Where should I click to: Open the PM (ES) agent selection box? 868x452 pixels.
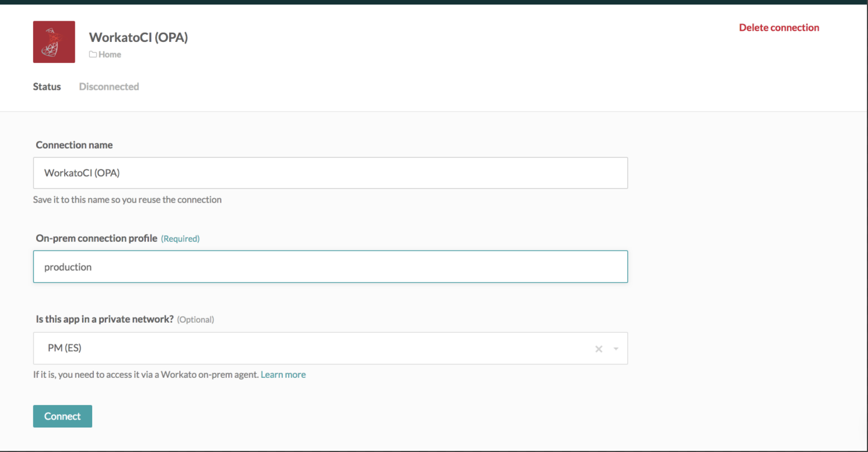pyautogui.click(x=313, y=348)
